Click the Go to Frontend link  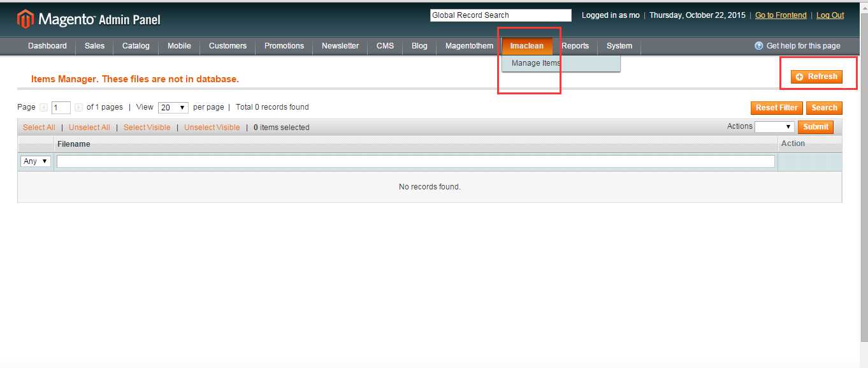(781, 15)
